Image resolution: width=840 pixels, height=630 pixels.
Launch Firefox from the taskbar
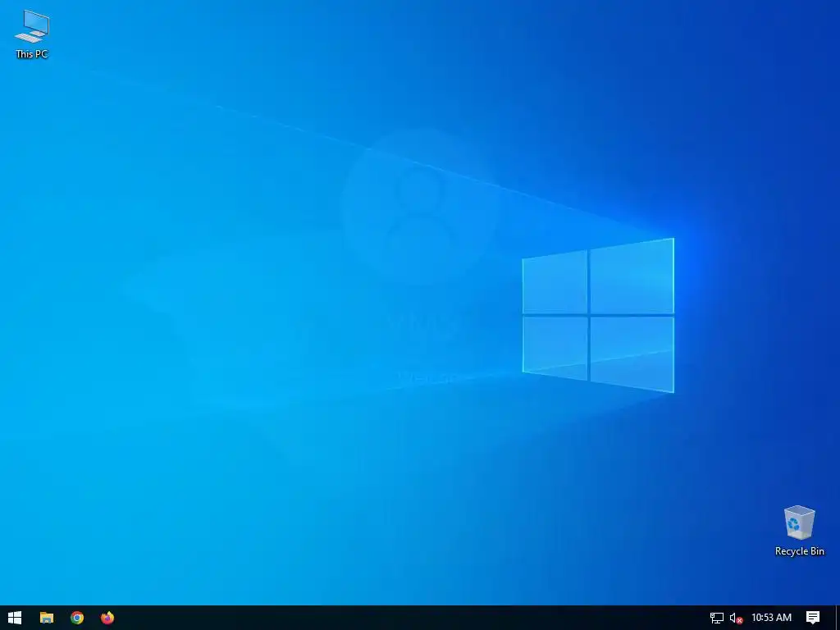point(107,618)
